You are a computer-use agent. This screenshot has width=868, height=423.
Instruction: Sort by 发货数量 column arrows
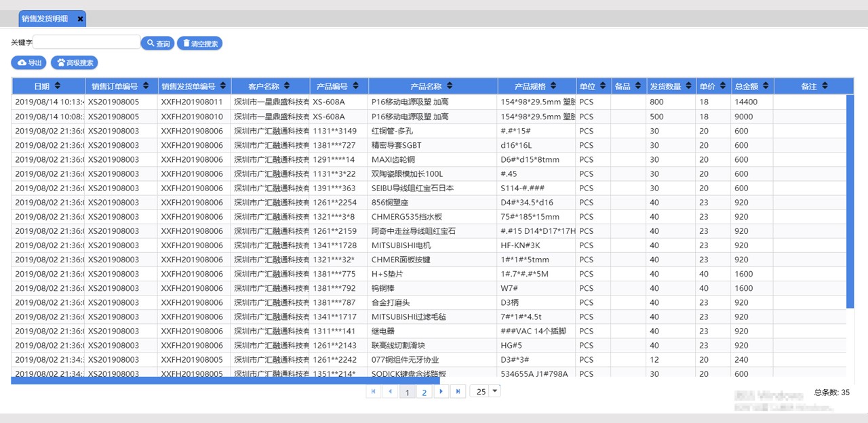coord(689,86)
